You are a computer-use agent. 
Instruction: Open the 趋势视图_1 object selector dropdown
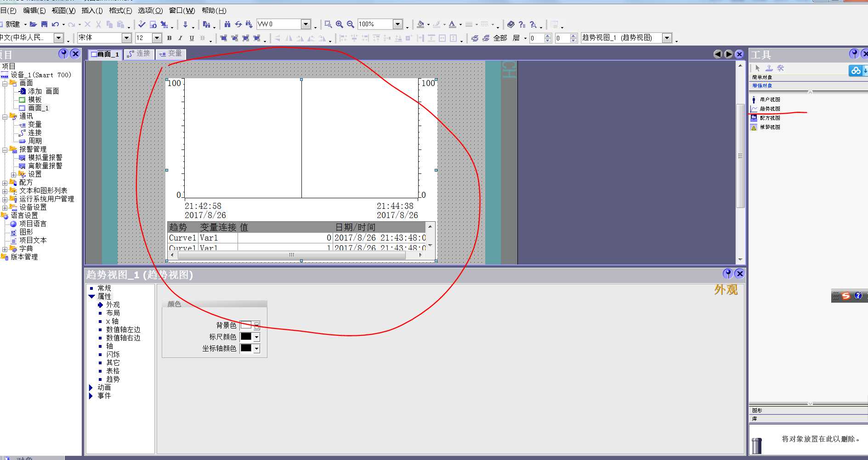click(x=667, y=38)
